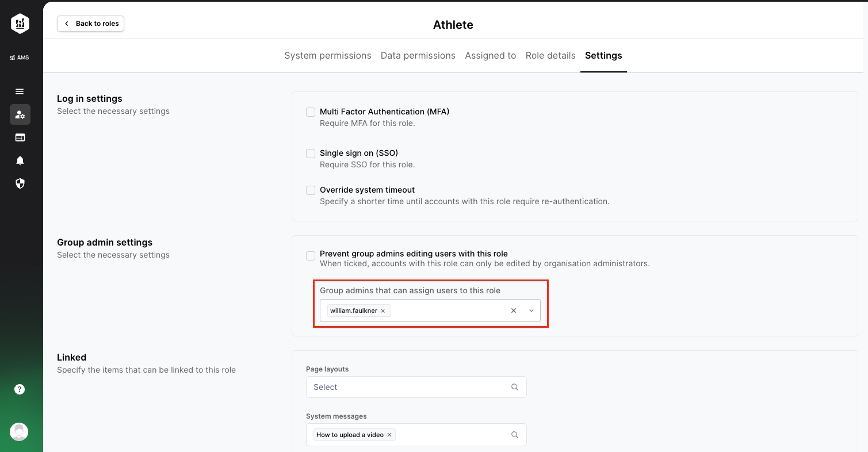Clear all selected group admins

click(x=514, y=311)
